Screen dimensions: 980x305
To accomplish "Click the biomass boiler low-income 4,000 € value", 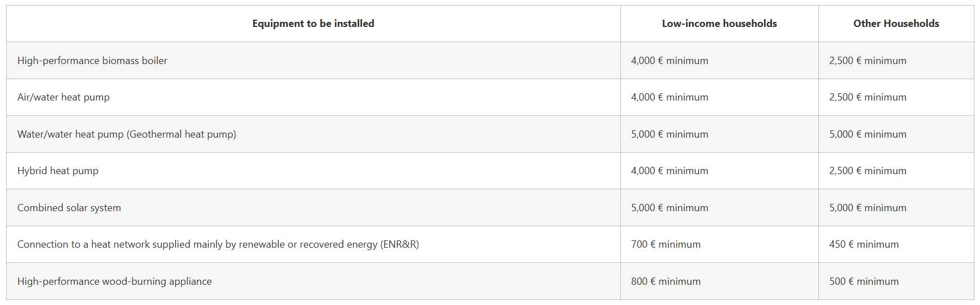I will point(670,61).
